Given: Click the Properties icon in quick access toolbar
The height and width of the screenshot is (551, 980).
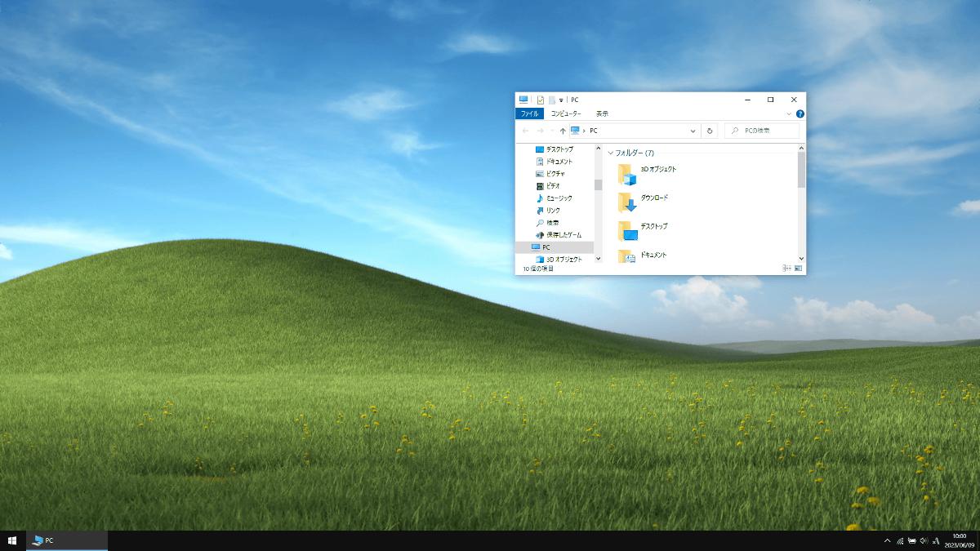Looking at the screenshot, I should point(541,100).
